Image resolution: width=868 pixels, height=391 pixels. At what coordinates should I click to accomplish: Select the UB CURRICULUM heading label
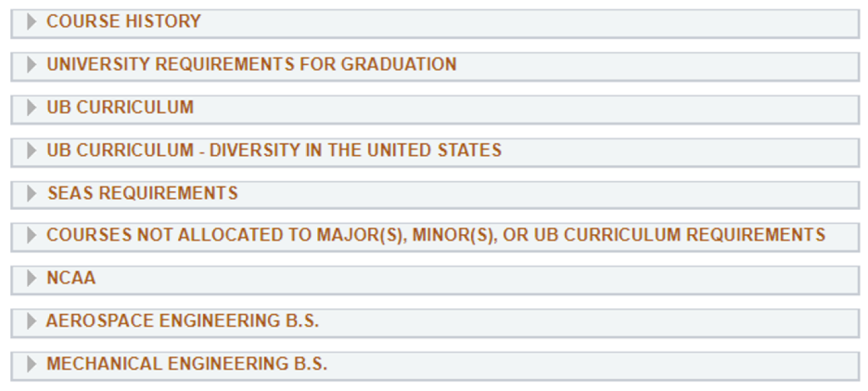[x=120, y=107]
